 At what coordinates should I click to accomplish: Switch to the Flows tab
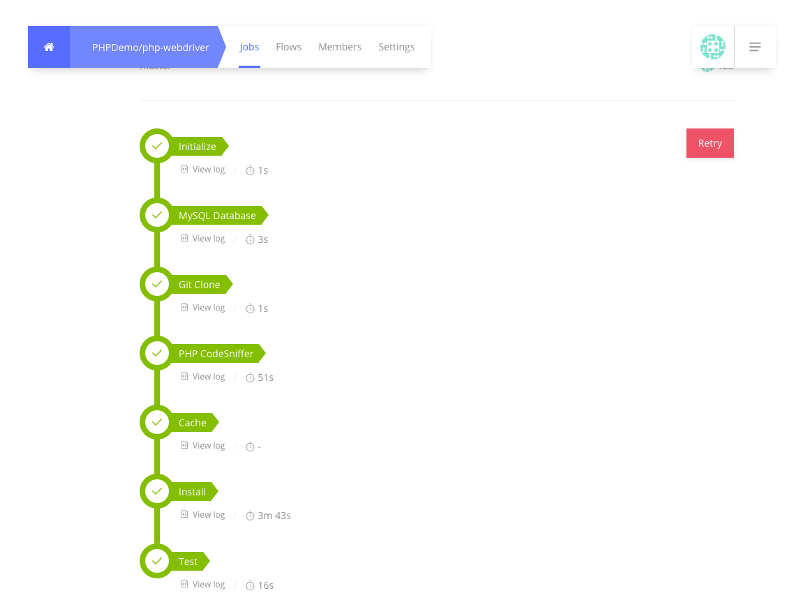(289, 46)
